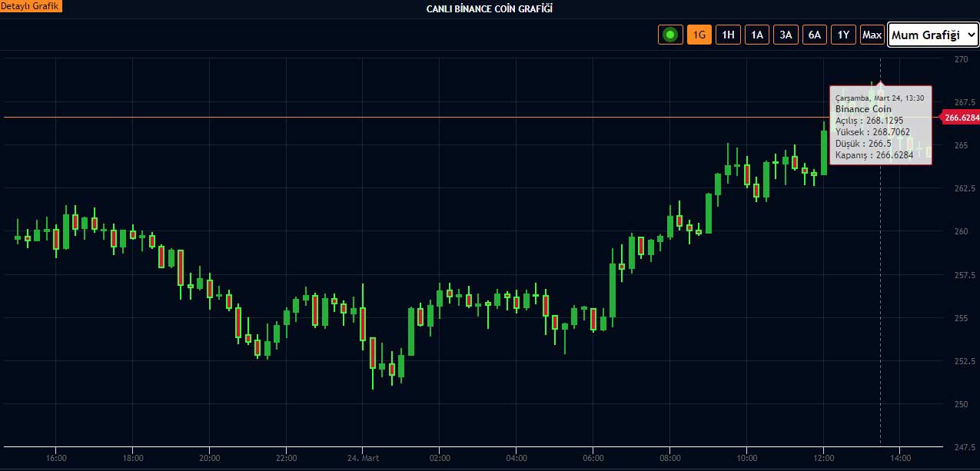Click the 252.5 price axis label

pyautogui.click(x=965, y=360)
